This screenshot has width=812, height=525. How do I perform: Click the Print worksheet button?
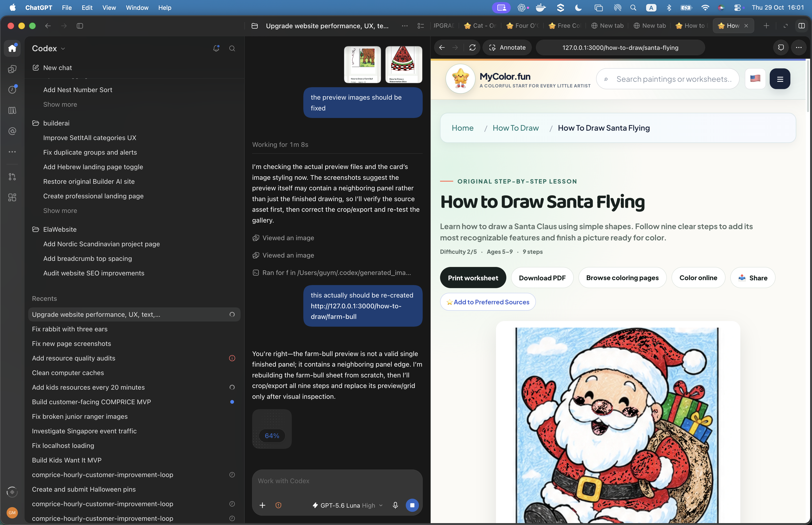[473, 278]
